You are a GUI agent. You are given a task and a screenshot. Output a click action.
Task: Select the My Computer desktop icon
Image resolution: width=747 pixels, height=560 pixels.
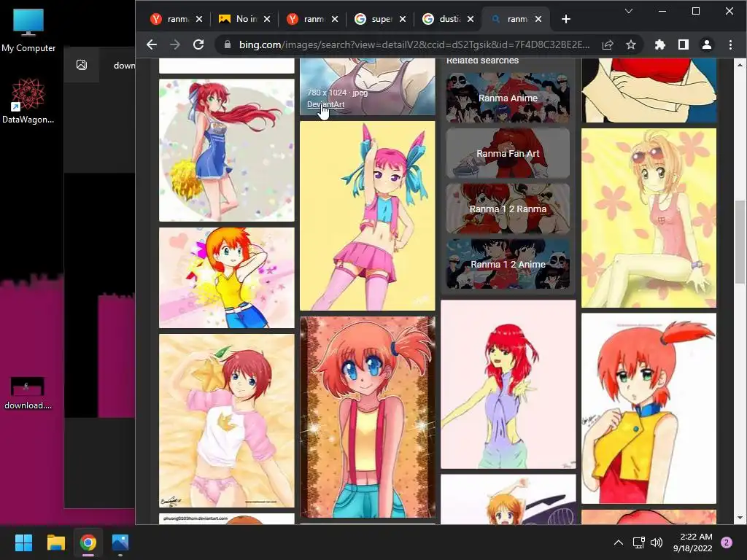click(x=28, y=31)
